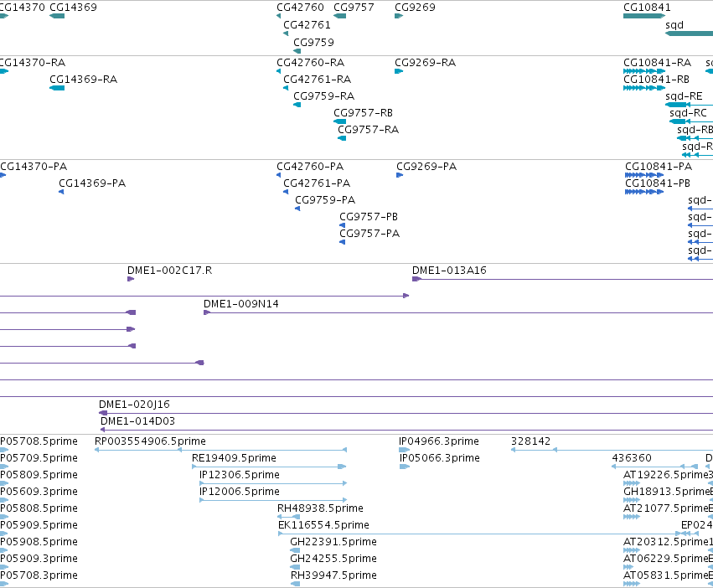Image resolution: width=713 pixels, height=588 pixels.
Task: Click EST IP04966.3prime
Action: (x=439, y=441)
